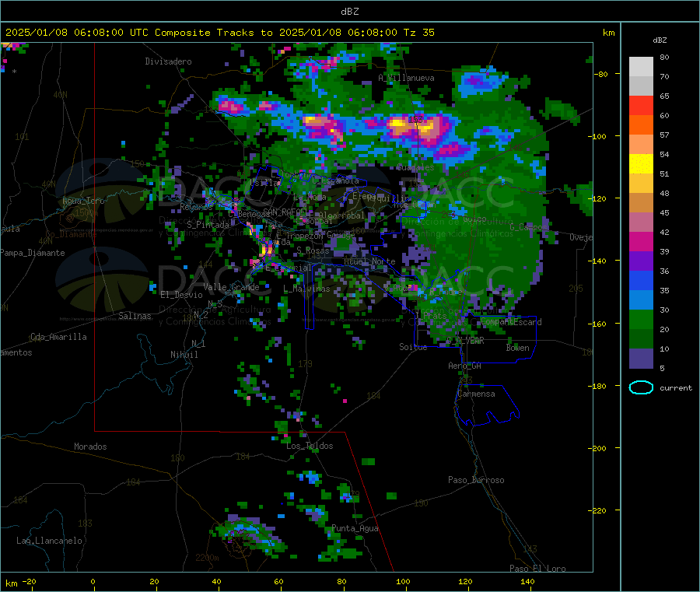700x592 pixels.
Task: Click the blue 35 dBZ legend swatch
Action: pyautogui.click(x=641, y=280)
